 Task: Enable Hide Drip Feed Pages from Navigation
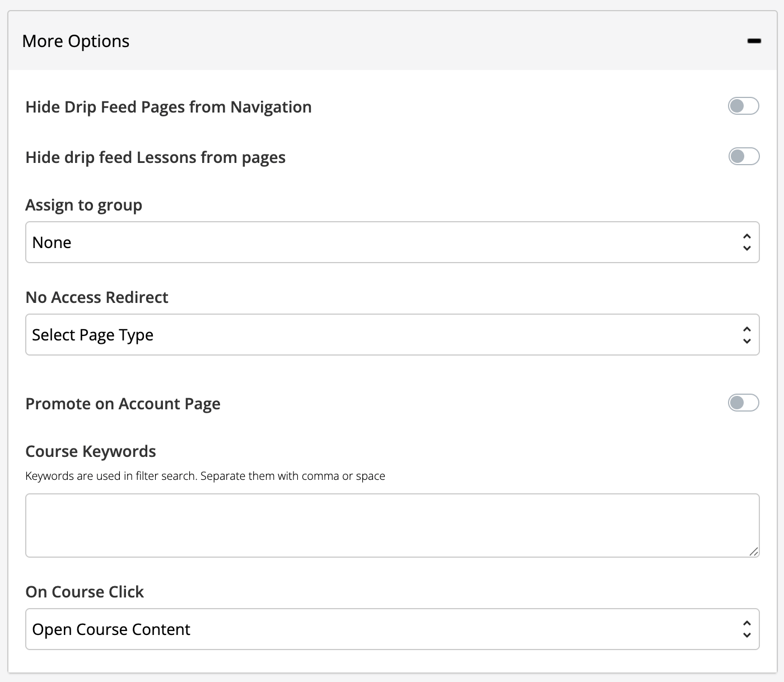point(743,106)
